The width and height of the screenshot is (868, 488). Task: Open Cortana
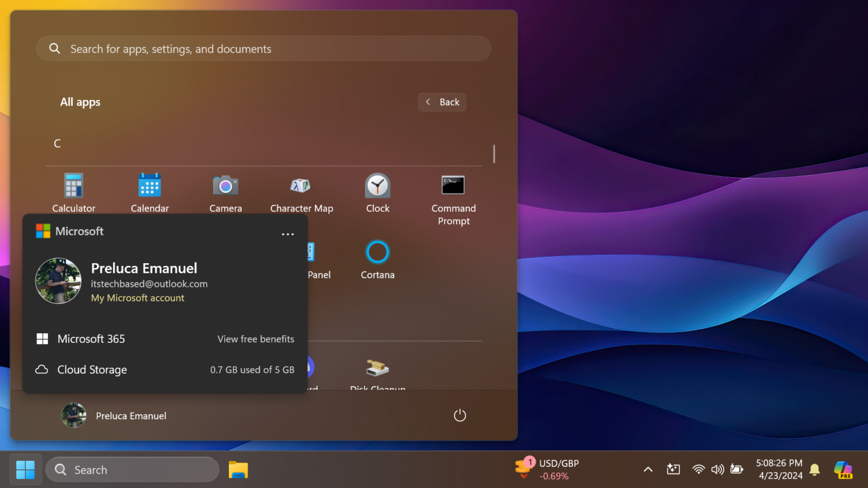point(377,260)
